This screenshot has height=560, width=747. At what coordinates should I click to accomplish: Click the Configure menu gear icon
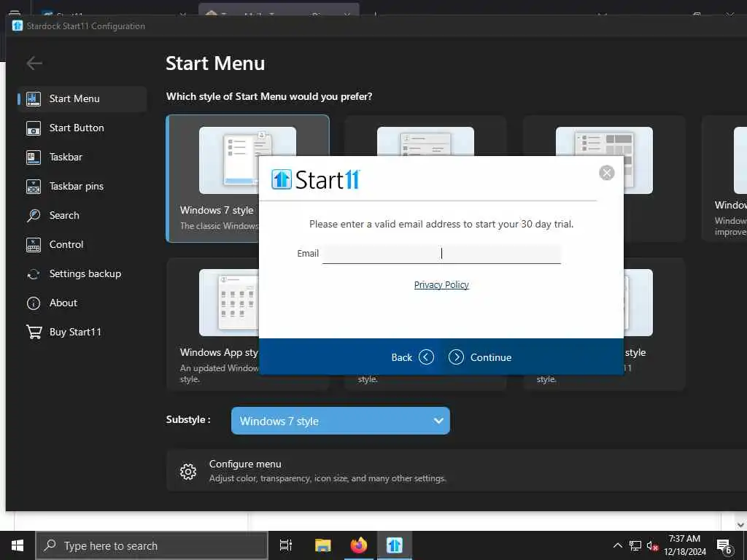[x=188, y=472]
